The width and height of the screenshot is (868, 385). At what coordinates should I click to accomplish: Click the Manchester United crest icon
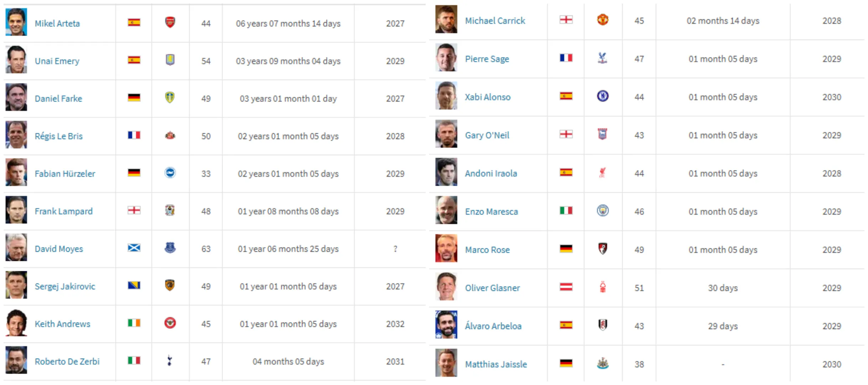click(x=602, y=20)
